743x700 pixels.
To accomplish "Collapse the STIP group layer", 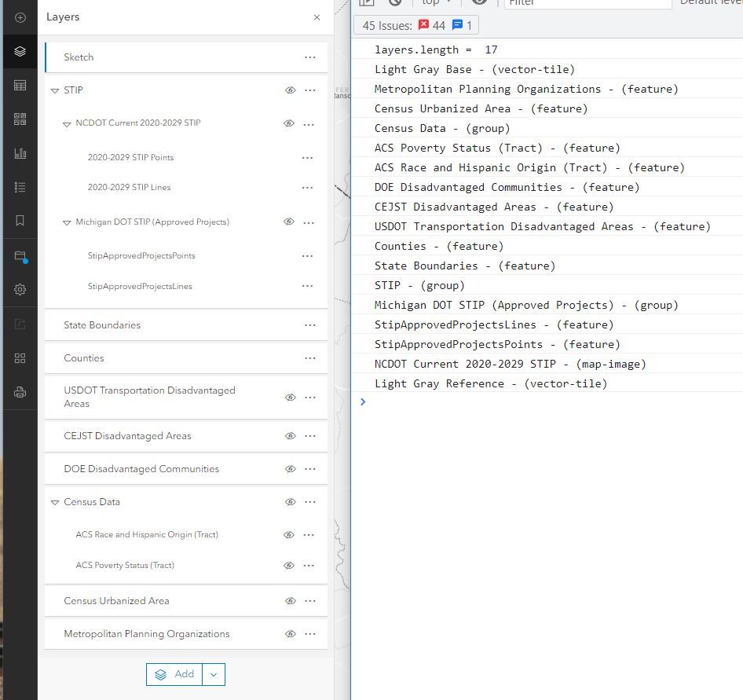I will click(x=55, y=90).
